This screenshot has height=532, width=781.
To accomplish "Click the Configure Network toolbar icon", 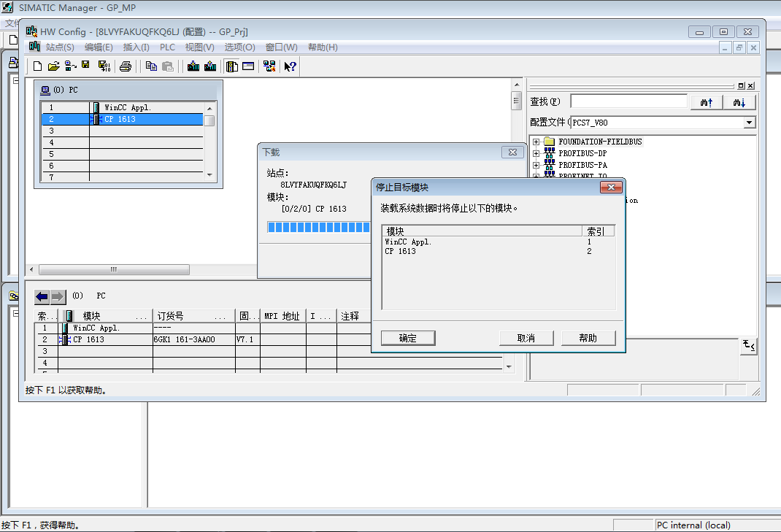I will [x=269, y=66].
